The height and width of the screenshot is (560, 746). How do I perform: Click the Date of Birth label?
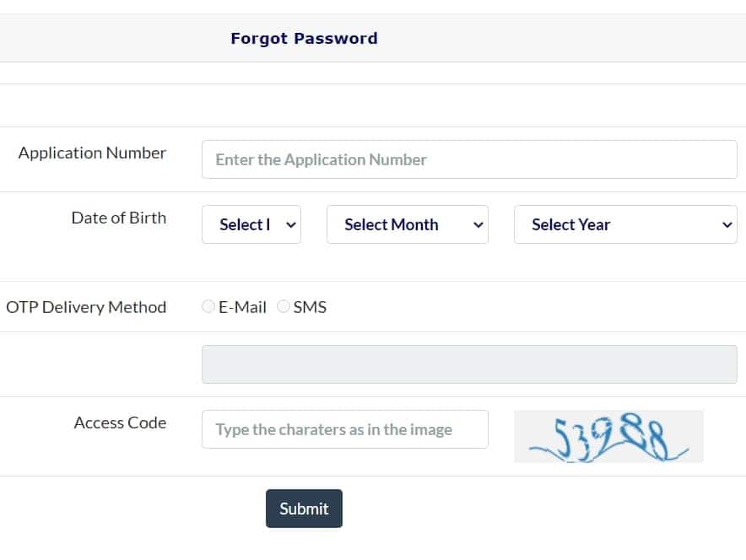pyautogui.click(x=118, y=218)
